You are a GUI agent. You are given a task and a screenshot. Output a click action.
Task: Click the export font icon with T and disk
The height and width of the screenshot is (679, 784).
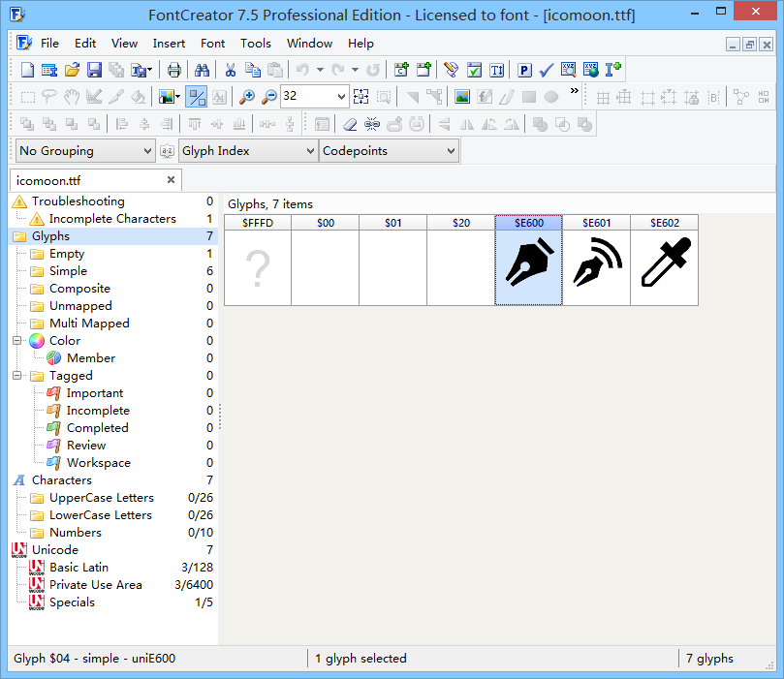coord(138,70)
